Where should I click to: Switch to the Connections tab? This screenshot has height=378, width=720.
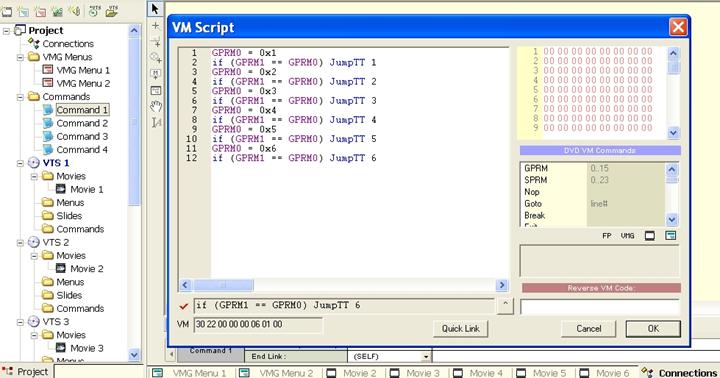pyautogui.click(x=680, y=372)
